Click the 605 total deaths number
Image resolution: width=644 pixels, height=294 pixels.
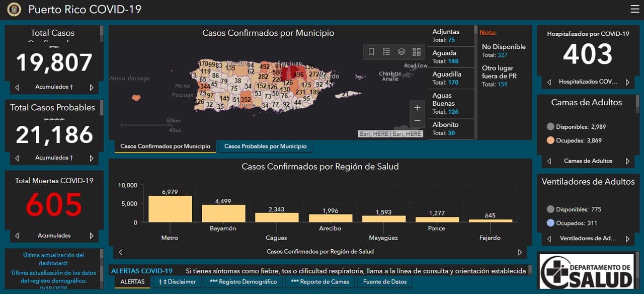click(x=54, y=204)
